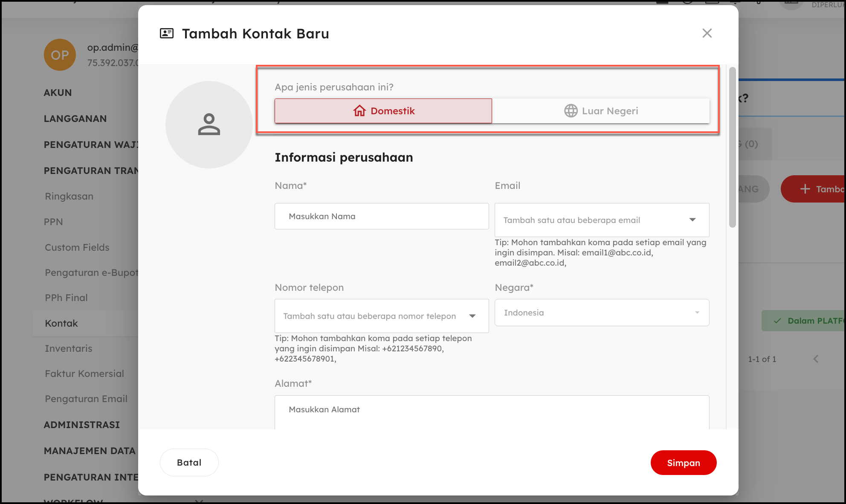Select Domestik company type
Screen dimensions: 846x504
383,111
